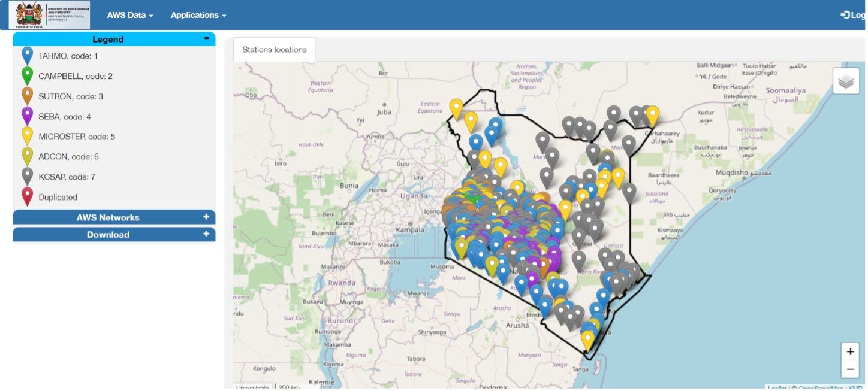Open the AWS Data dropdown menu
Viewport: 868px width, 391px height.
pos(130,15)
